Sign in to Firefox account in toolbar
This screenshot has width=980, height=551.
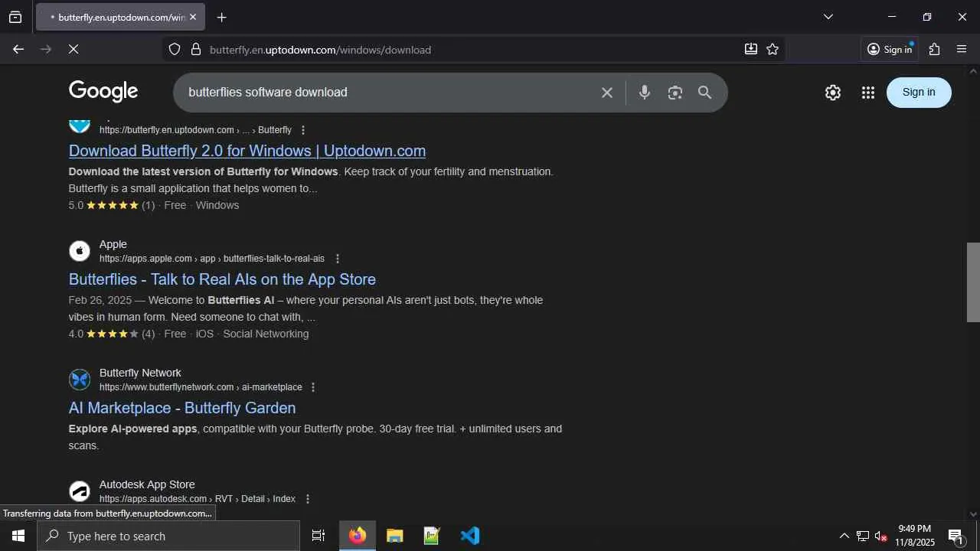click(890, 49)
